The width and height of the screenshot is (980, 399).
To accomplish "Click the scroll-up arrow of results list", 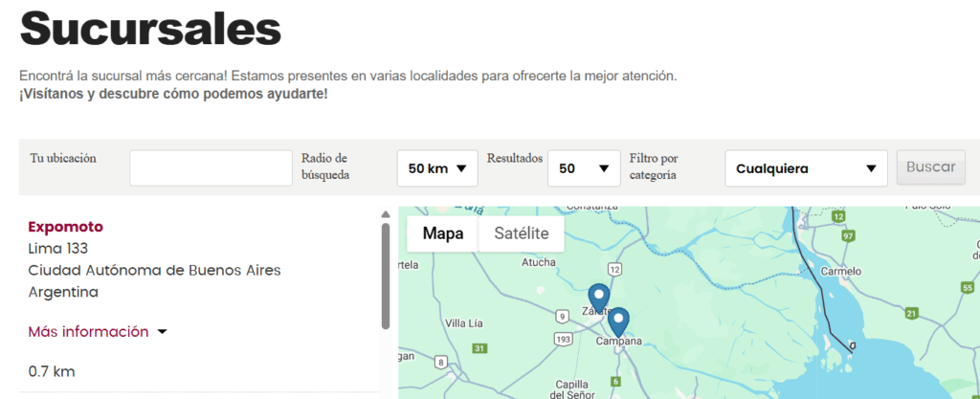I will 386,214.
